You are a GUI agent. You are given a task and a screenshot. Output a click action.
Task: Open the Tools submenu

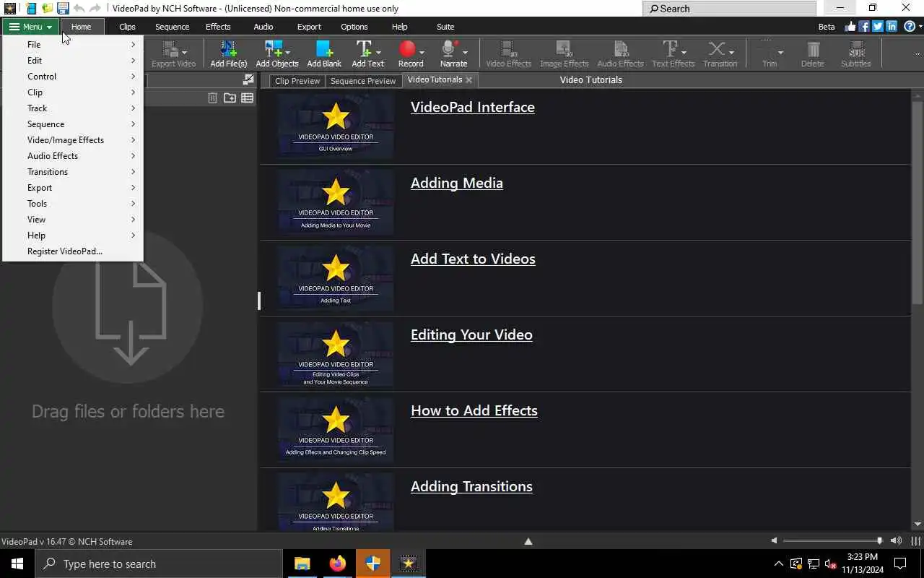[73, 204]
